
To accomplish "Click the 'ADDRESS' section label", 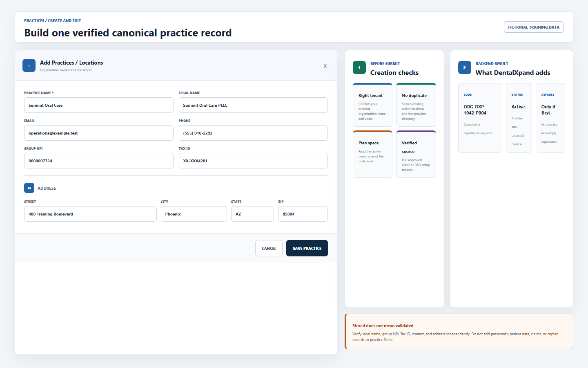I will (x=47, y=188).
